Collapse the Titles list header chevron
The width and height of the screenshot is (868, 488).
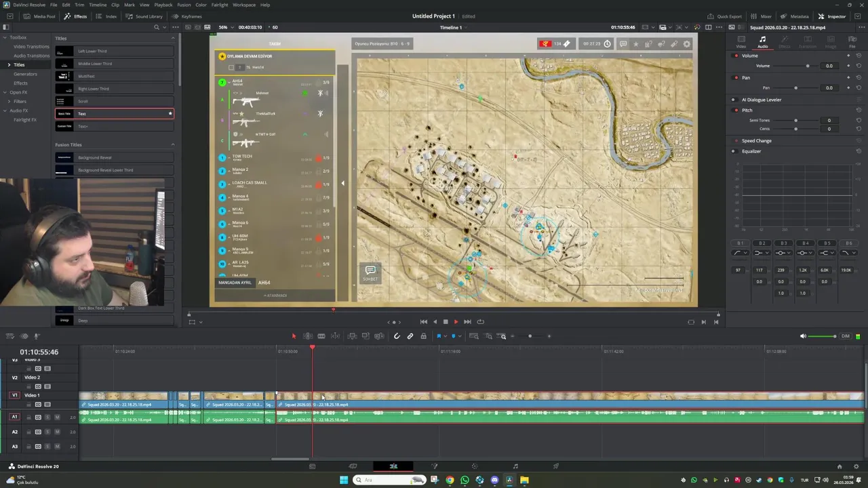(172, 38)
